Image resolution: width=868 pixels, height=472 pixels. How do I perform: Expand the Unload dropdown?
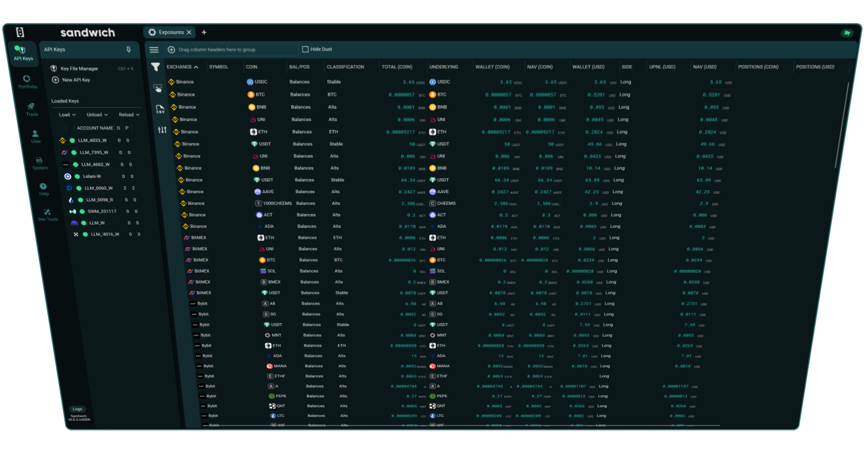pyautogui.click(x=97, y=114)
